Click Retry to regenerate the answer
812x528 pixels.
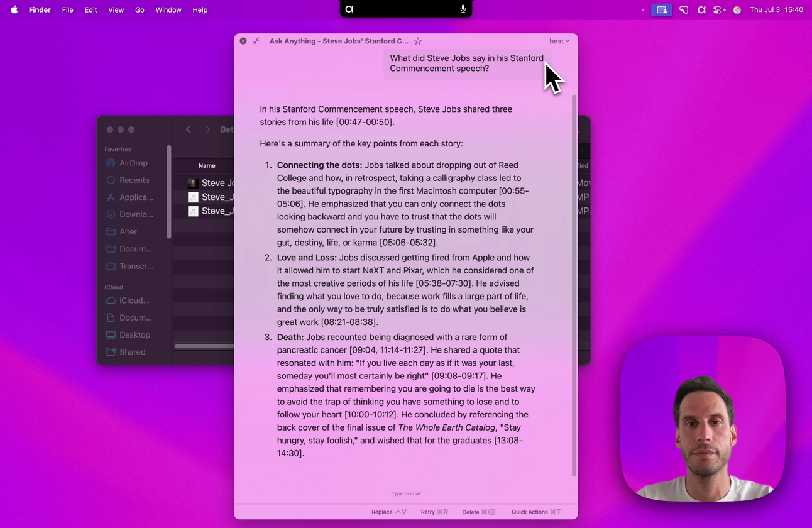point(434,512)
